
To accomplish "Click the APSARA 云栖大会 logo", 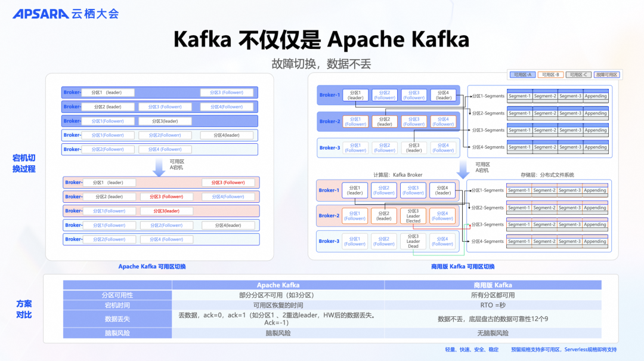I will point(66,14).
